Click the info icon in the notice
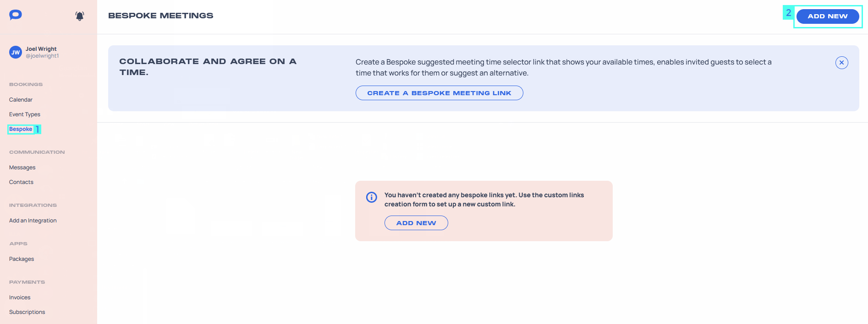Image resolution: width=868 pixels, height=324 pixels. pyautogui.click(x=372, y=197)
